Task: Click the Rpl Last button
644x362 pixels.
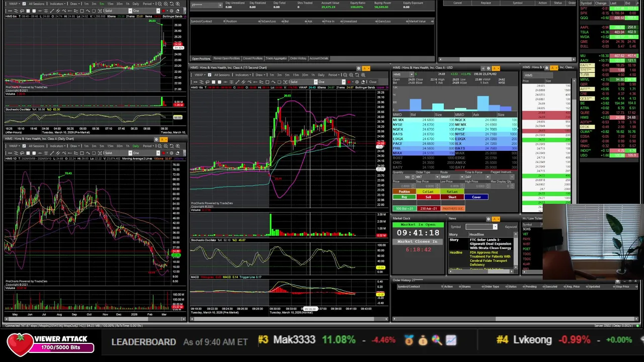Action: pyautogui.click(x=452, y=192)
